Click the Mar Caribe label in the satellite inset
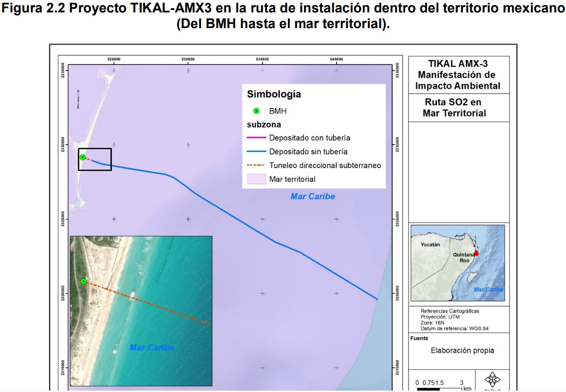This screenshot has width=566, height=392. click(x=152, y=347)
